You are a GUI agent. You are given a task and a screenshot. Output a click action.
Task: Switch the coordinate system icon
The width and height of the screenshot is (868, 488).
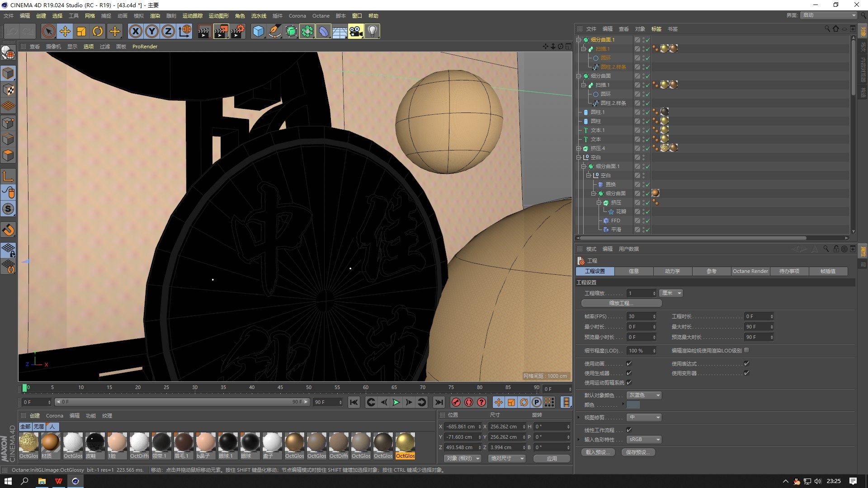pyautogui.click(x=184, y=31)
